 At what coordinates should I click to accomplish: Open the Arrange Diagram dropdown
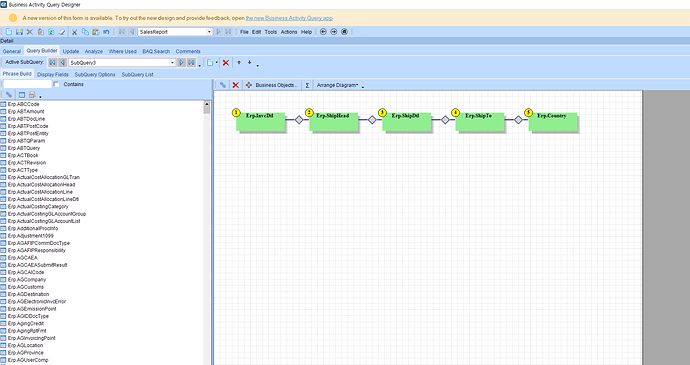pos(338,85)
